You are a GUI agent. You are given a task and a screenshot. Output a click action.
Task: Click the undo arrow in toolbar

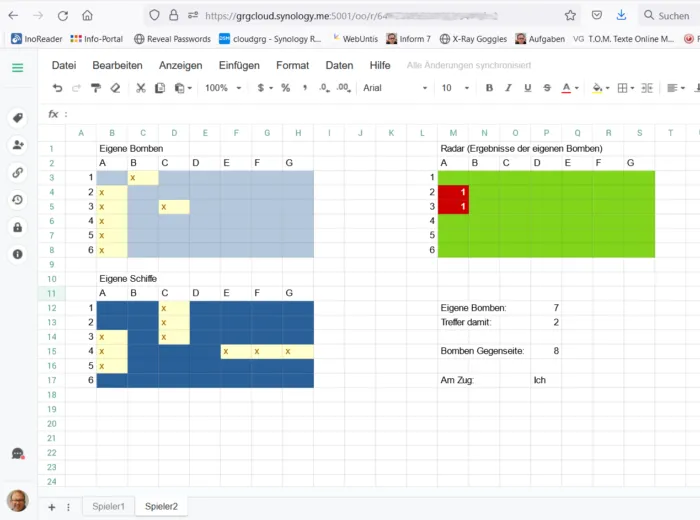(x=57, y=88)
